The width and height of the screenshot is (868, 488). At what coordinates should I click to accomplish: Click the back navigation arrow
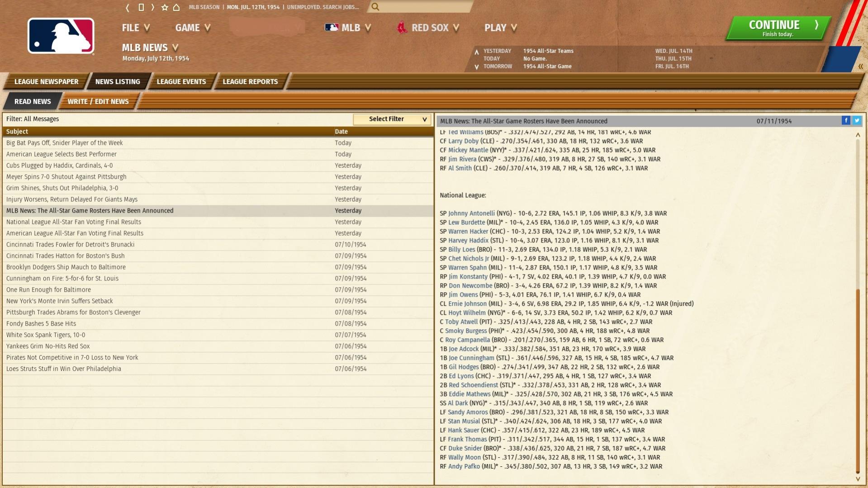click(128, 7)
